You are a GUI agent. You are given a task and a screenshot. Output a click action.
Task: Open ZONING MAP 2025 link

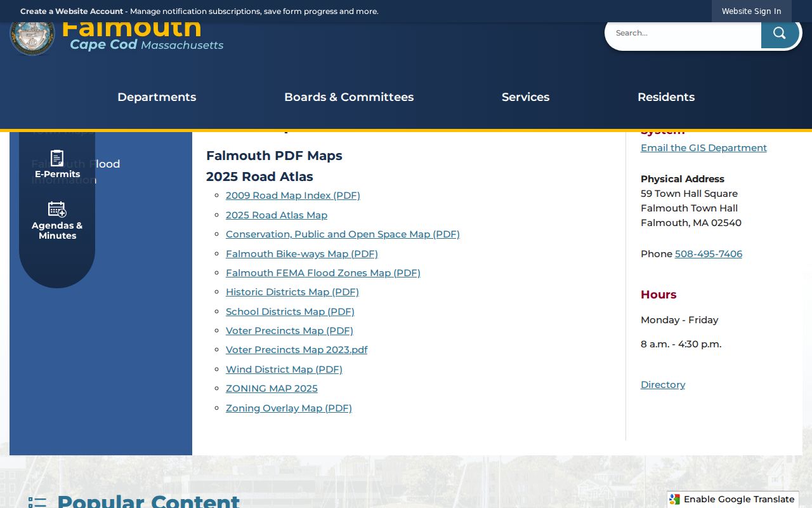(x=272, y=389)
